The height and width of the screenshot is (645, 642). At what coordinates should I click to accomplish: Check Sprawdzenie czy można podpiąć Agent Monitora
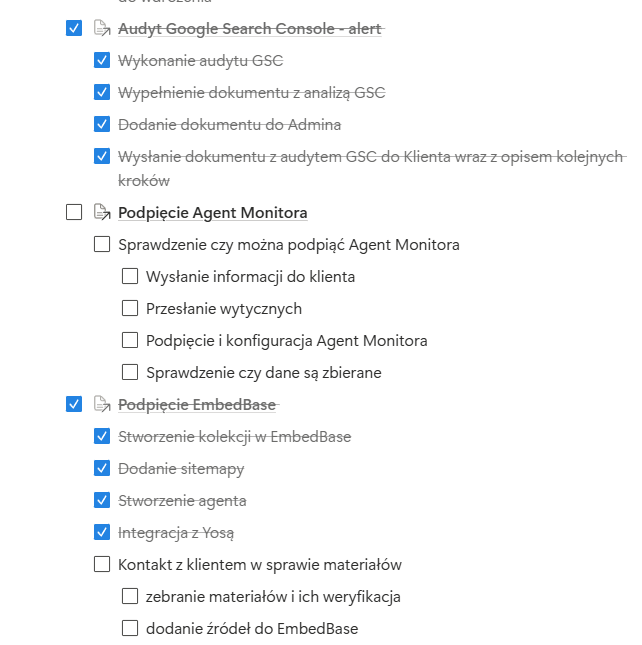tap(102, 244)
